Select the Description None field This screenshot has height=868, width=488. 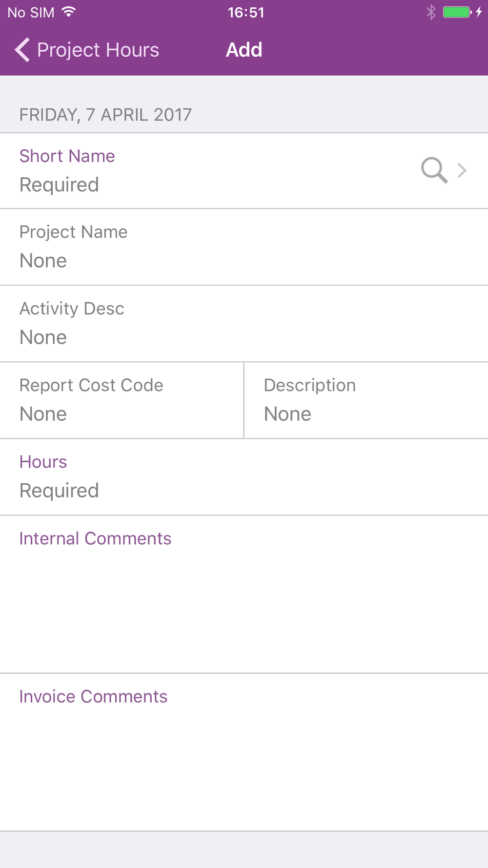(x=366, y=400)
